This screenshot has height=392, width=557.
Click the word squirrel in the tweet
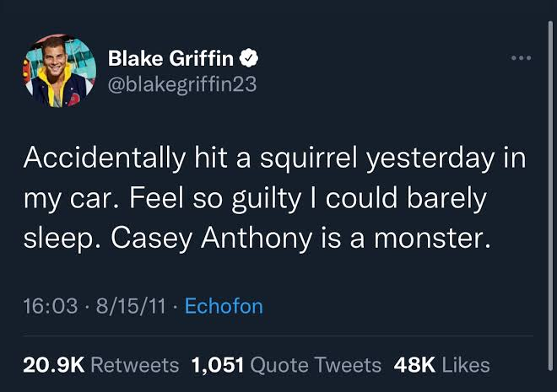tap(308, 158)
